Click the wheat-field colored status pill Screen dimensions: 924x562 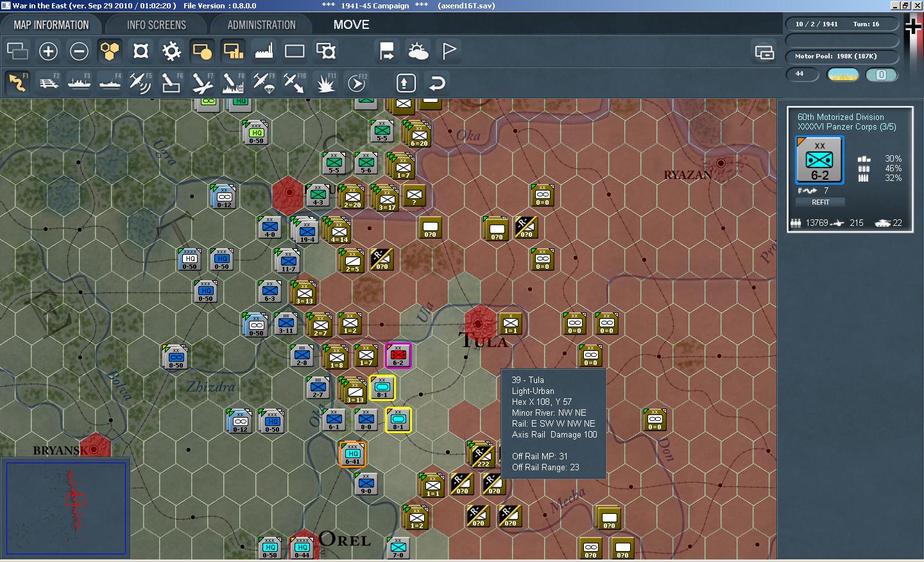[843, 74]
